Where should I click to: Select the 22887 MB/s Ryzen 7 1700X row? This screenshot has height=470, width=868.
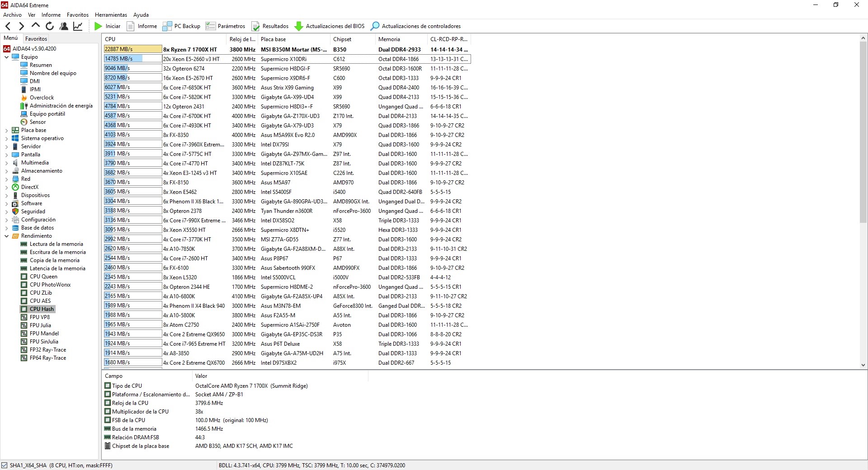[x=287, y=49]
